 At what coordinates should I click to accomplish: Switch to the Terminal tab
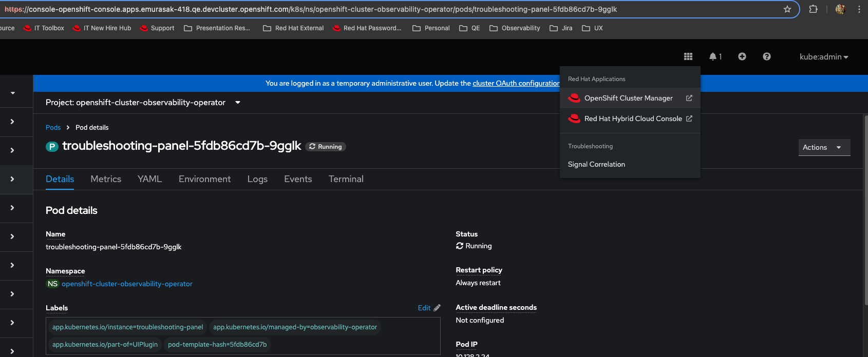click(x=346, y=179)
